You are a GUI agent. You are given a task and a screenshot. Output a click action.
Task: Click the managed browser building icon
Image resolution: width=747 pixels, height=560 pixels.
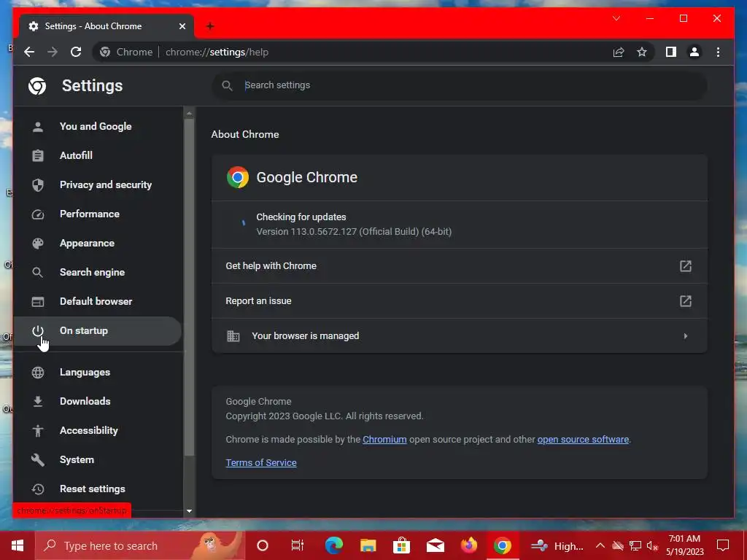click(x=233, y=336)
